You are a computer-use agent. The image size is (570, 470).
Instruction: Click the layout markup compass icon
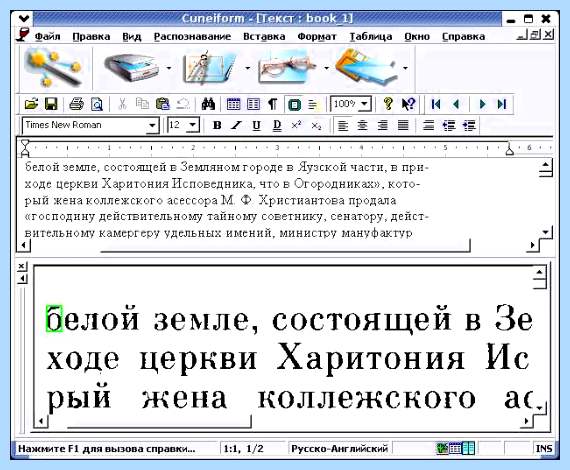[x=209, y=68]
